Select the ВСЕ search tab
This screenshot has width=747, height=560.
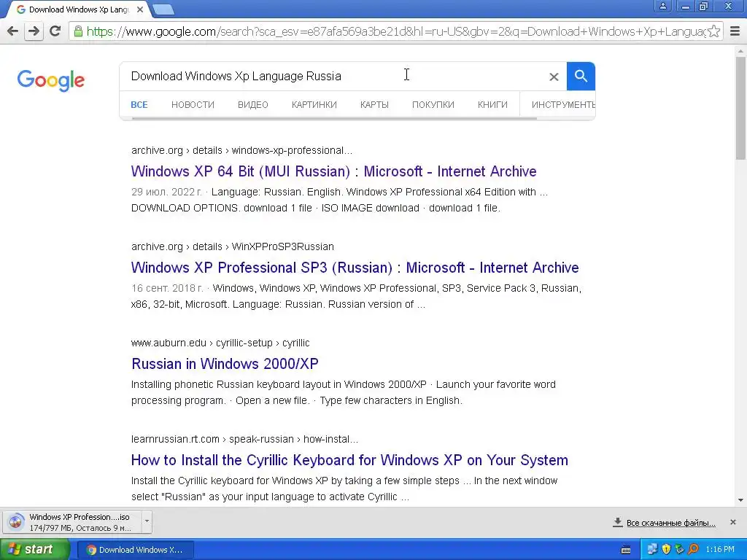139,105
